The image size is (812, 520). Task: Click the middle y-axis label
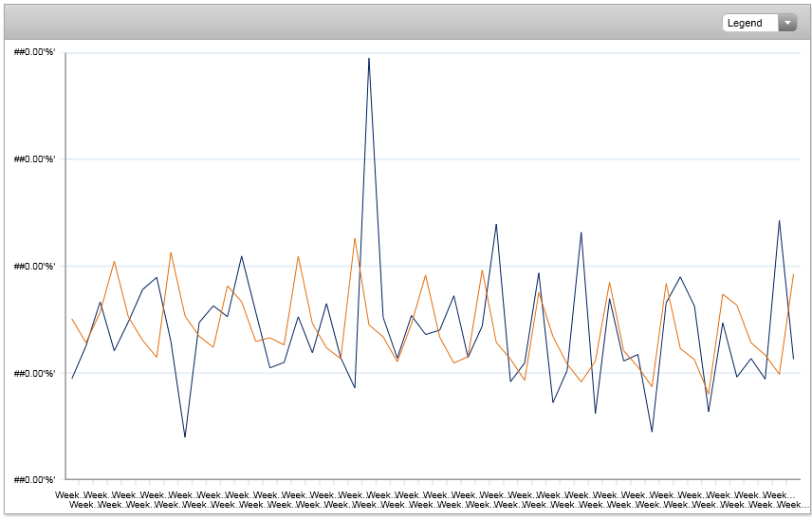click(x=34, y=266)
